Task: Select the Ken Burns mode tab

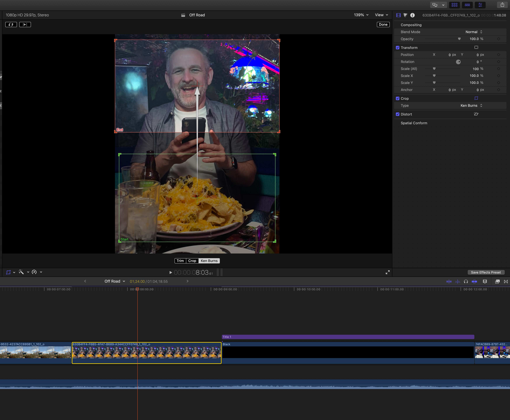Action: tap(209, 261)
